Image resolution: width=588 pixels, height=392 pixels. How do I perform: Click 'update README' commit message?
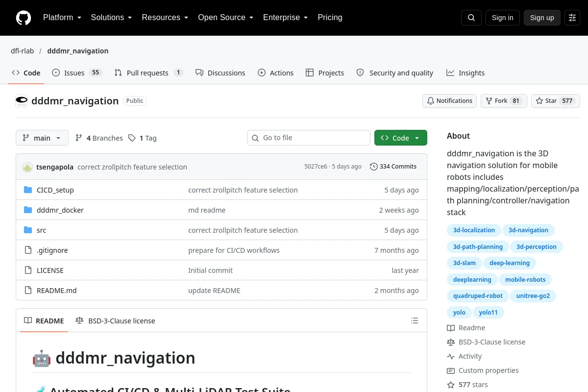point(214,291)
